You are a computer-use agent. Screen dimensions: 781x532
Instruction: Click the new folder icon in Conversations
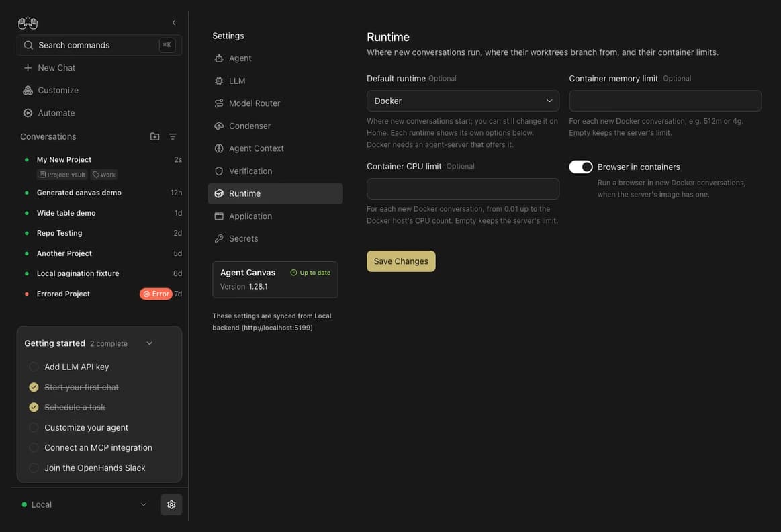[155, 136]
